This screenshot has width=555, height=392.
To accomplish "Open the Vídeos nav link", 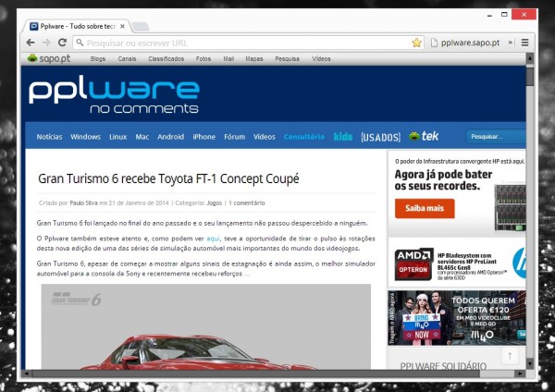I will click(264, 137).
